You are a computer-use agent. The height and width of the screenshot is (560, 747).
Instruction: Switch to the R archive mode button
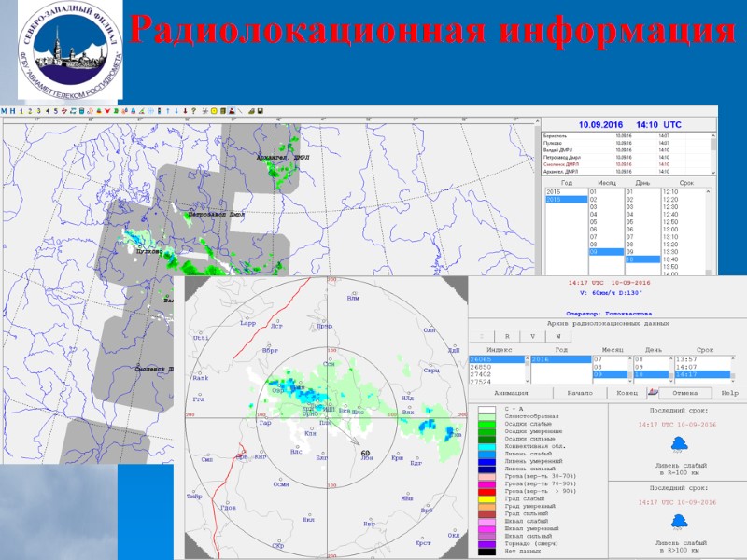pyautogui.click(x=507, y=336)
